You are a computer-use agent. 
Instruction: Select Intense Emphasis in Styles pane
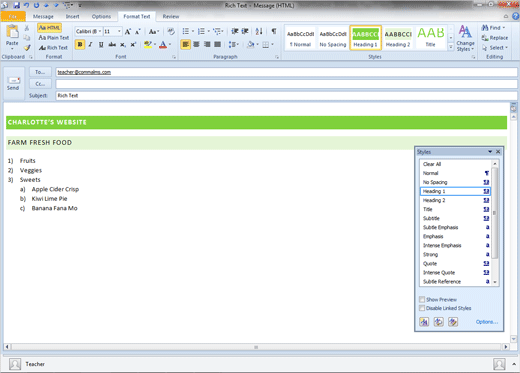pyautogui.click(x=455, y=245)
